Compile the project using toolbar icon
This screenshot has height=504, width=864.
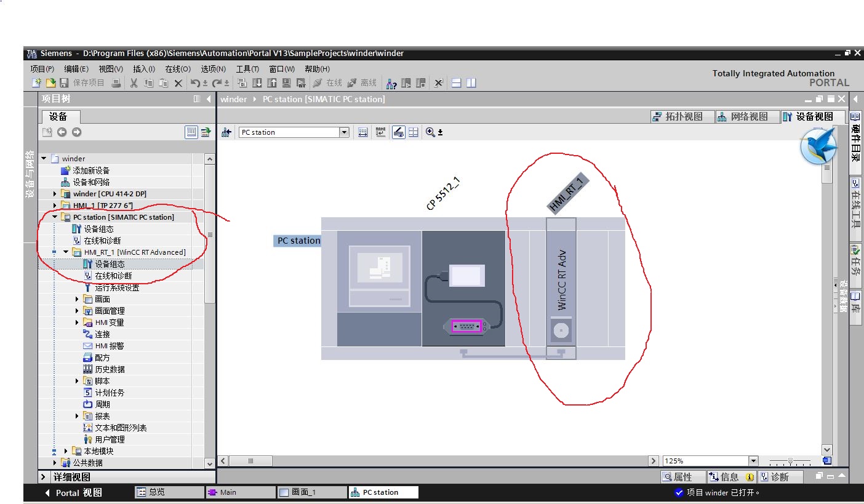click(242, 83)
